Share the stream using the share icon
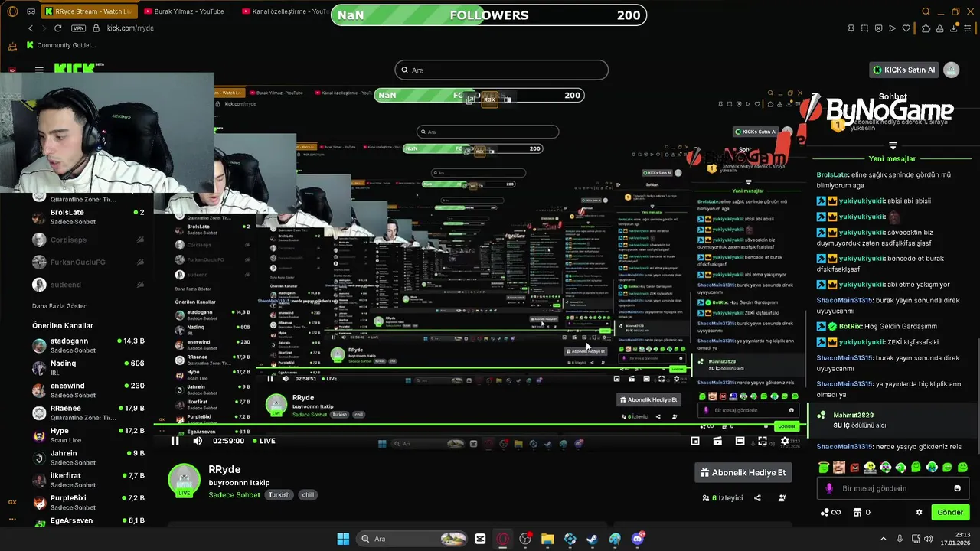980x551 pixels. point(757,498)
